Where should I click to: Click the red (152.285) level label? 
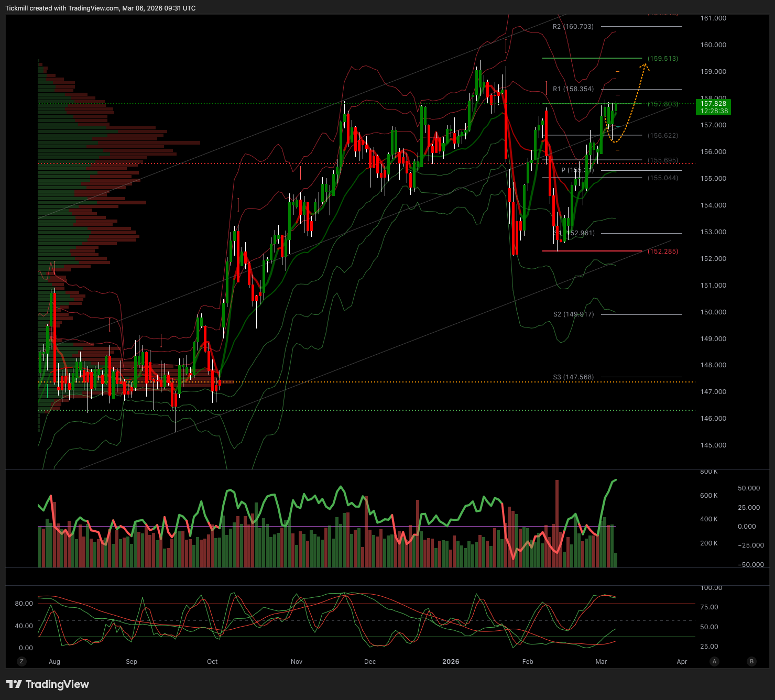point(662,251)
